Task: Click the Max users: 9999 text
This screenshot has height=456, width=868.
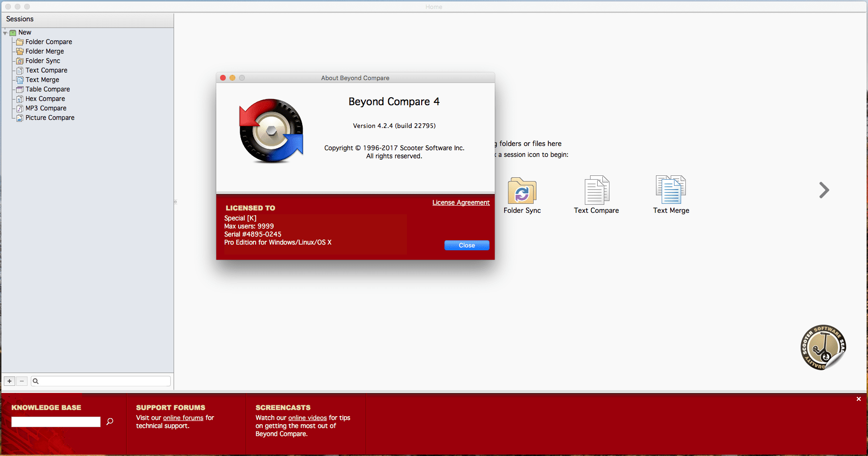Action: (249, 227)
